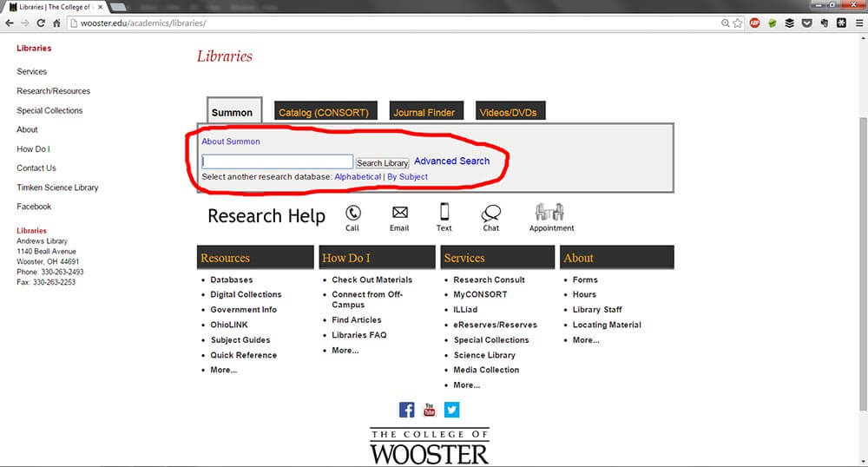Open the OhioLINK link
The image size is (868, 467).
229,325
